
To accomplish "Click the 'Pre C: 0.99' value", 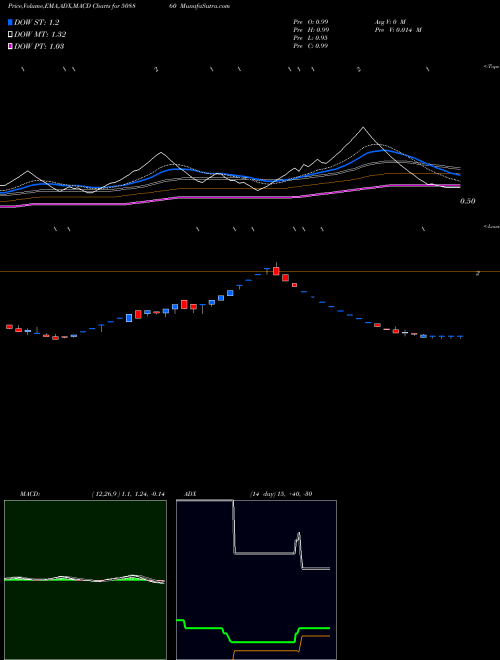I will pyautogui.click(x=311, y=46).
